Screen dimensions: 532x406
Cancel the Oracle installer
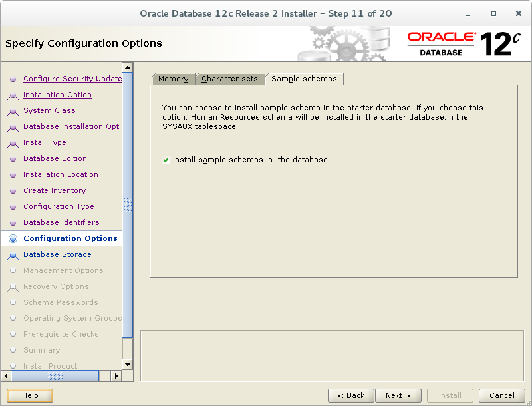(x=502, y=395)
